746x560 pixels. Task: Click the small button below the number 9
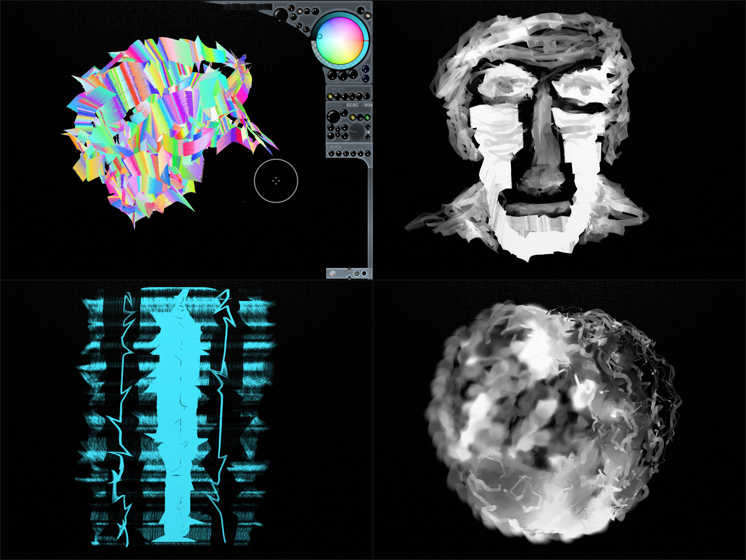[367, 138]
